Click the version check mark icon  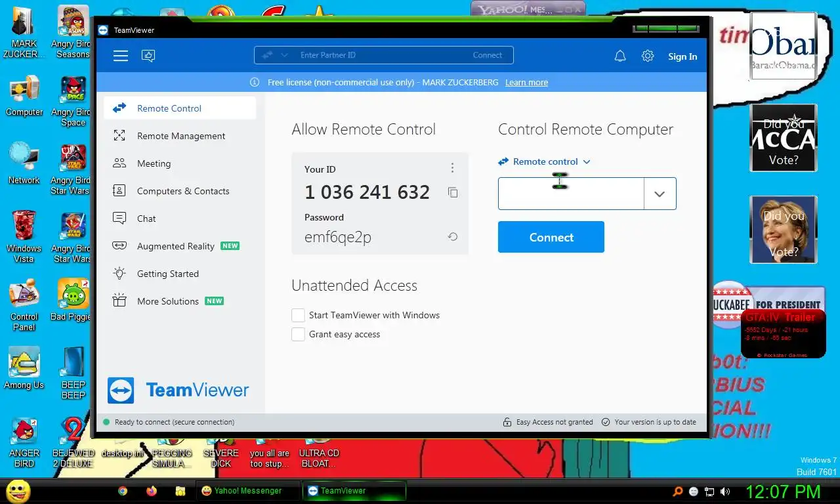pos(606,422)
